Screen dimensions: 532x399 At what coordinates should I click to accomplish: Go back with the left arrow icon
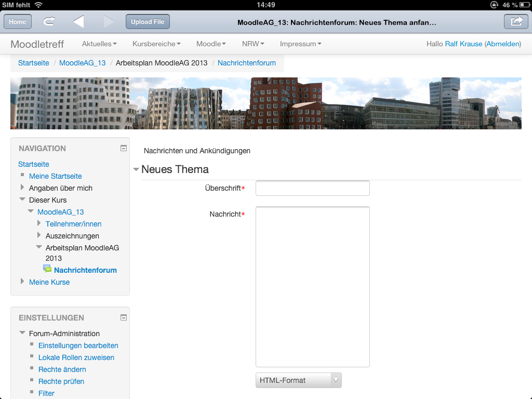coord(78,22)
